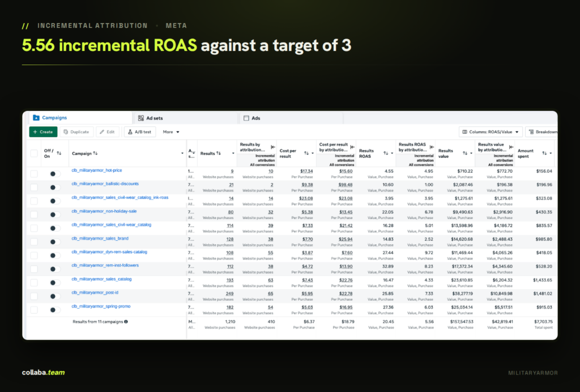Select checkbox for clb_militaryarmor_ballistic-discounts
Image resolution: width=580 pixels, height=392 pixels.
(34, 187)
